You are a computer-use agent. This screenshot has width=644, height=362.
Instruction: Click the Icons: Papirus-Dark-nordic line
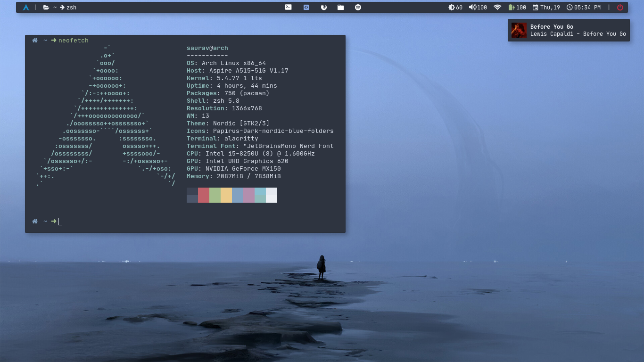click(x=260, y=131)
